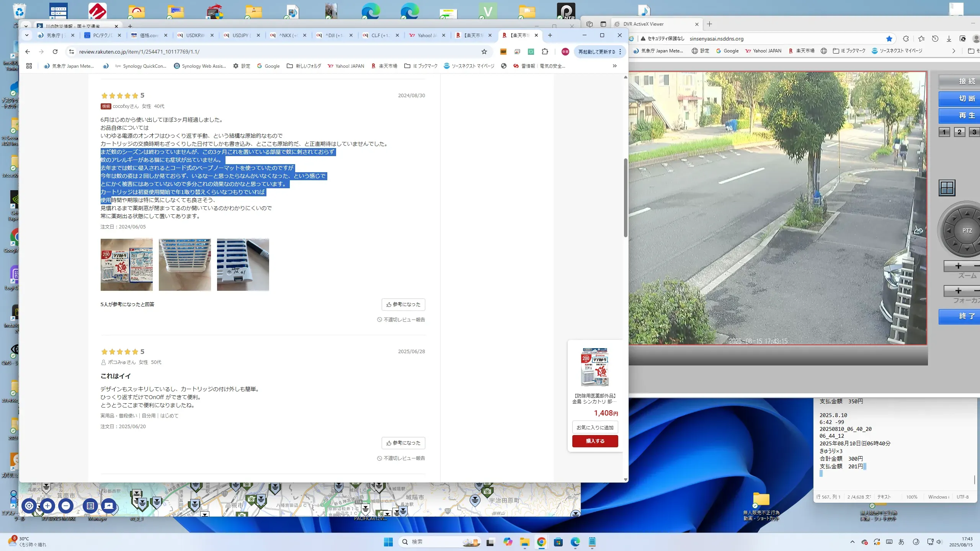Viewport: 980px width, 551px height.
Task: Open the Chrome apps grid icon
Action: point(29,66)
